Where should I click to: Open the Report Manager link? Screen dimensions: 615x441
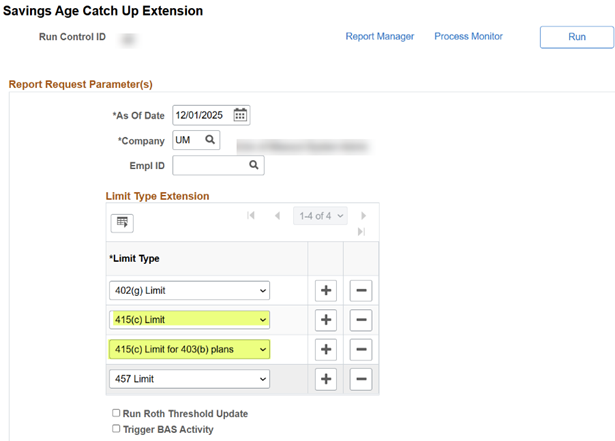tap(380, 37)
